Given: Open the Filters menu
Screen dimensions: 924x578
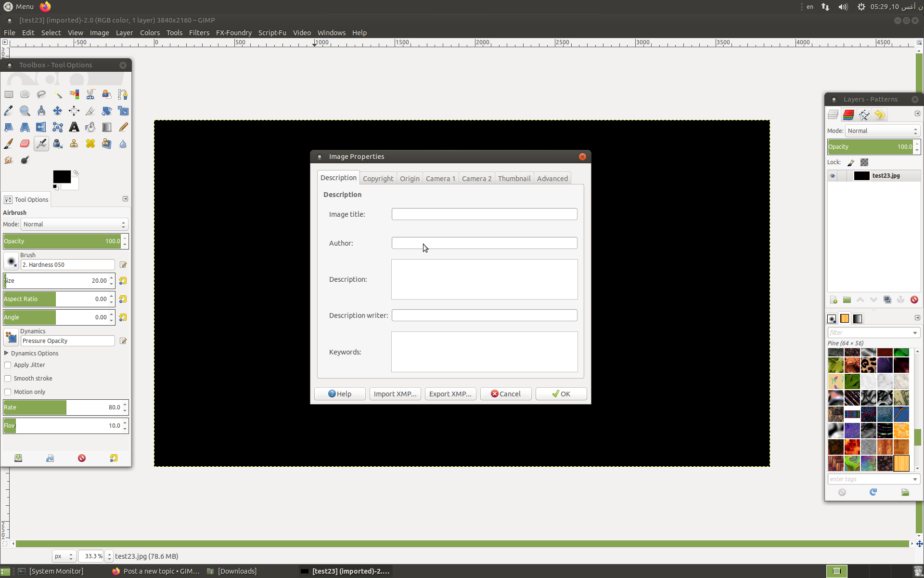Looking at the screenshot, I should 199,33.
